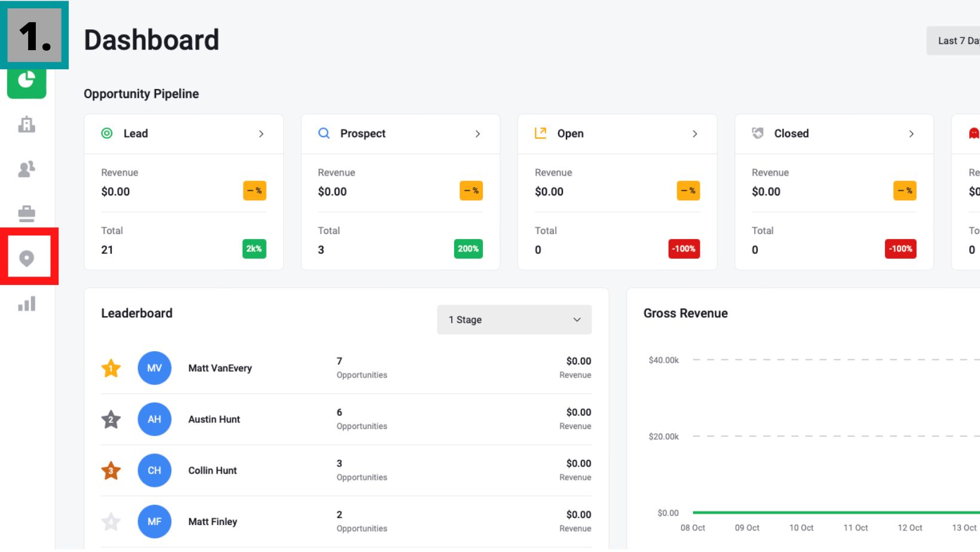980x552 pixels.
Task: Expand the Open card chevron
Action: point(695,134)
